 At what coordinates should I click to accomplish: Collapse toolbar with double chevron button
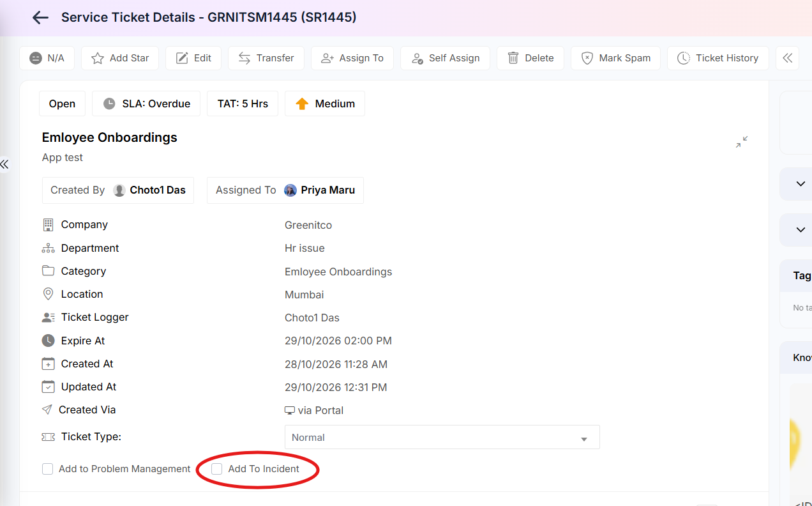(788, 58)
